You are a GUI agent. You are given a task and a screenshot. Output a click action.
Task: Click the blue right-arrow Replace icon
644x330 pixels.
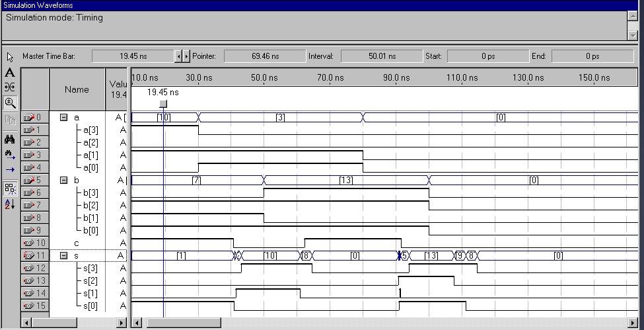[x=10, y=169]
